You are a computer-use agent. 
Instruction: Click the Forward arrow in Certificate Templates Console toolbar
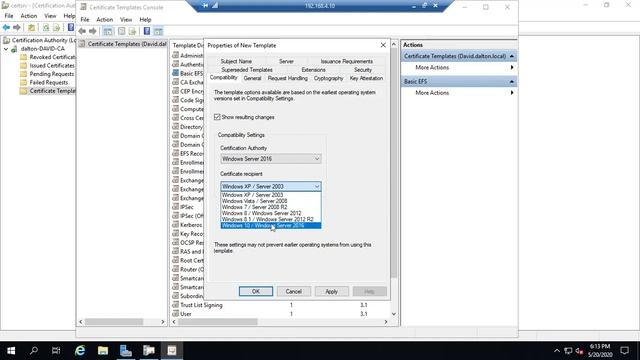tap(93, 31)
